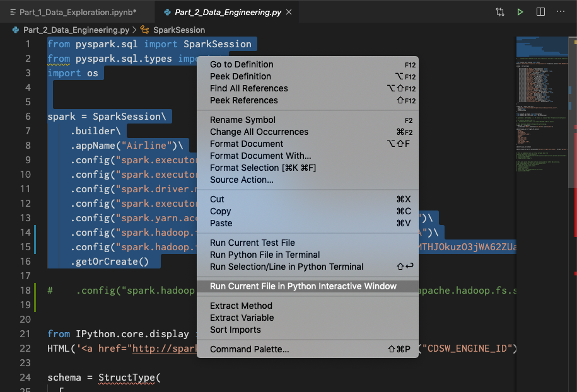Screen dimensions: 577x392
Task: Open the More Actions ellipsis menu
Action: pyautogui.click(x=561, y=12)
